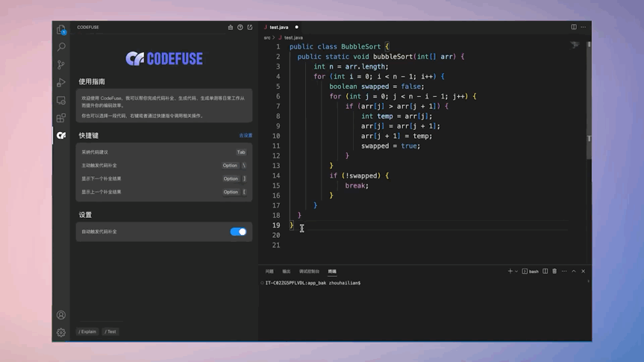Click the help question-mark icon in CodeFuse header
This screenshot has height=362, width=644.
click(240, 27)
